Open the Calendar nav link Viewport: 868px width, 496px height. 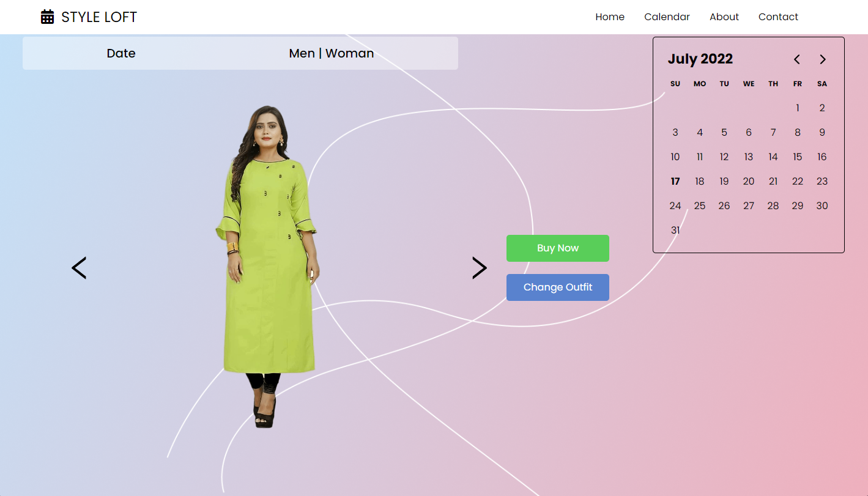pyautogui.click(x=667, y=17)
